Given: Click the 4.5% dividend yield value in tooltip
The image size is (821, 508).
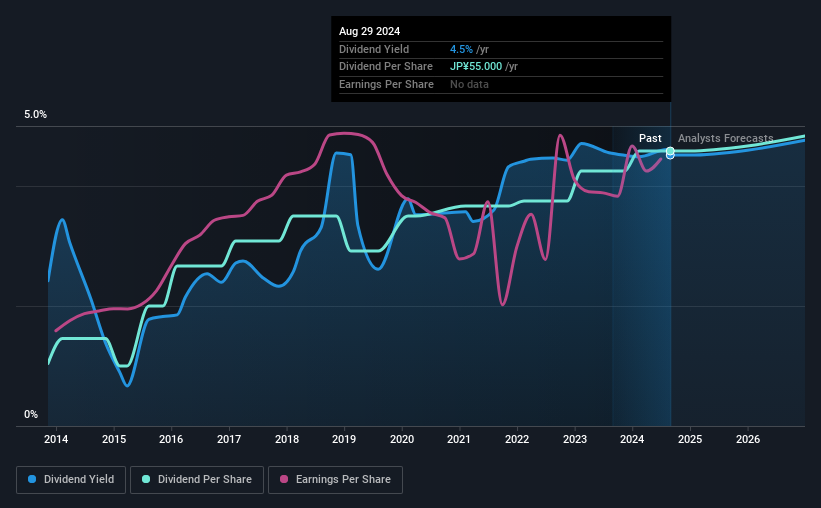Looking at the screenshot, I should pyautogui.click(x=461, y=49).
